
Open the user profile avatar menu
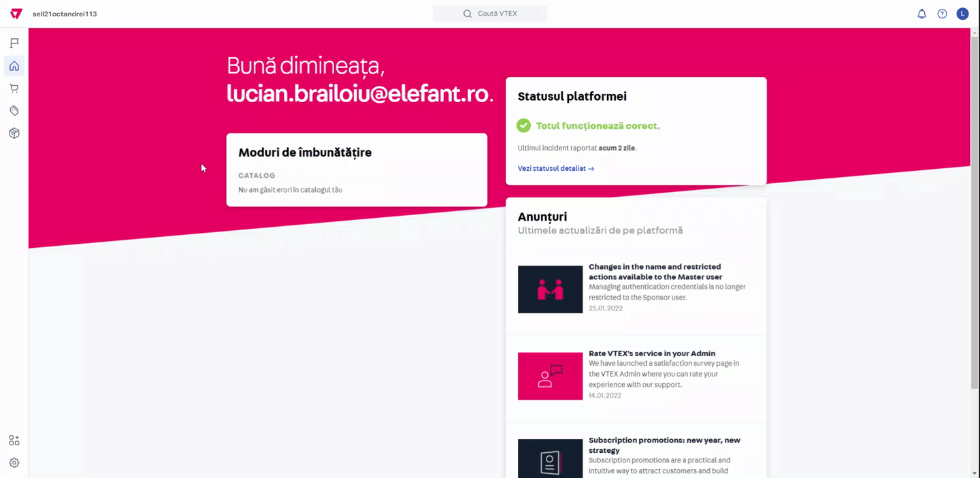pos(962,14)
